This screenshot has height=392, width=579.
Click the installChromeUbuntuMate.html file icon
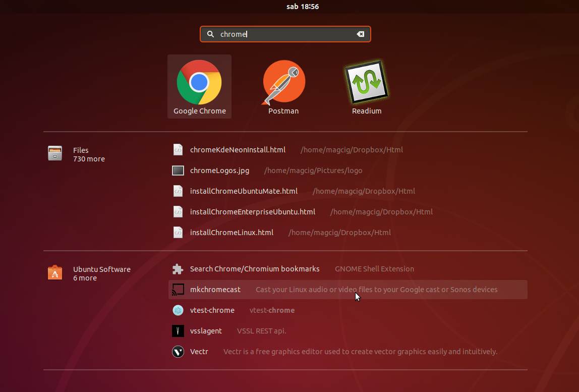pos(178,191)
